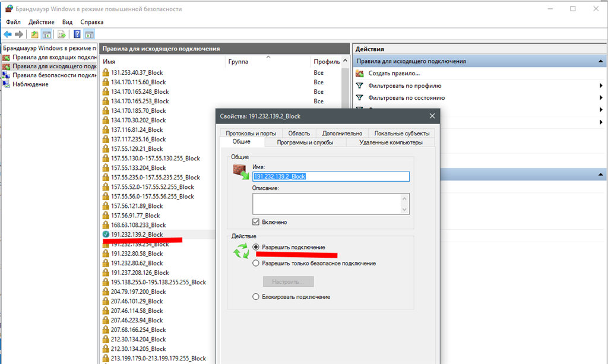608x364 pixels.
Task: Click lock icon beside 157.56.121.89_Block
Action: click(106, 206)
